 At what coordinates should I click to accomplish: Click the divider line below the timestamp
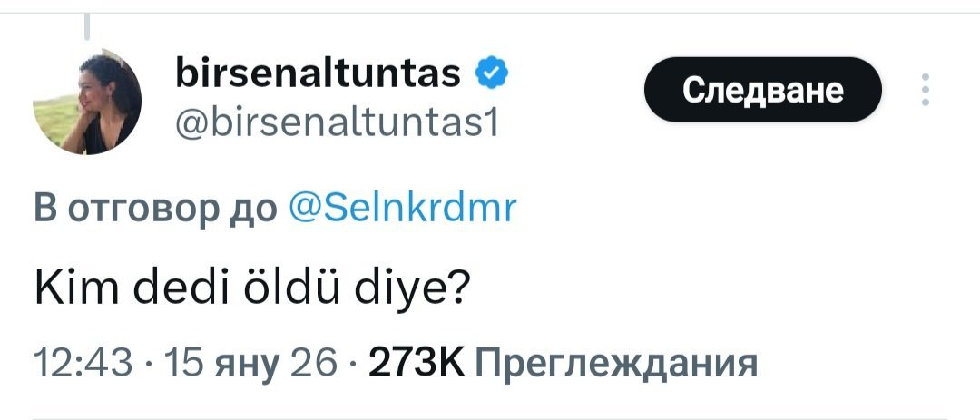pyautogui.click(x=490, y=418)
